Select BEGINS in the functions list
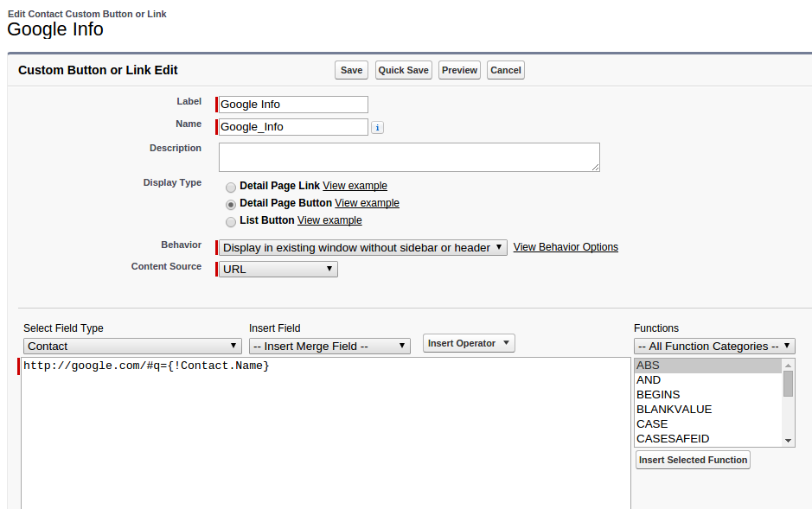This screenshot has width=812, height=509. click(x=658, y=395)
